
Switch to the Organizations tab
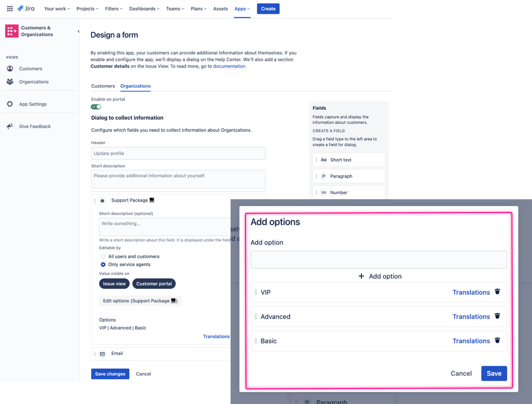tap(135, 86)
